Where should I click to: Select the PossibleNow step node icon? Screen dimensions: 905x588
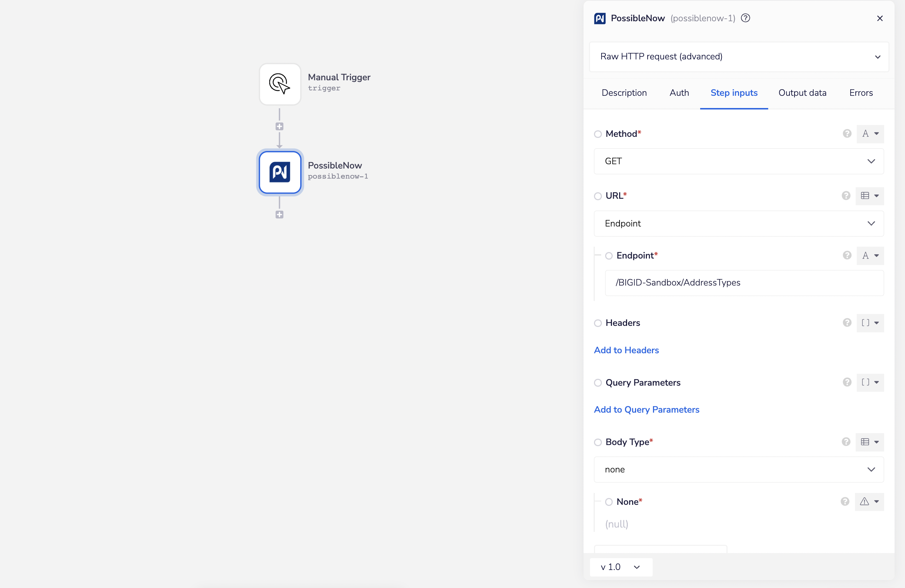click(280, 172)
